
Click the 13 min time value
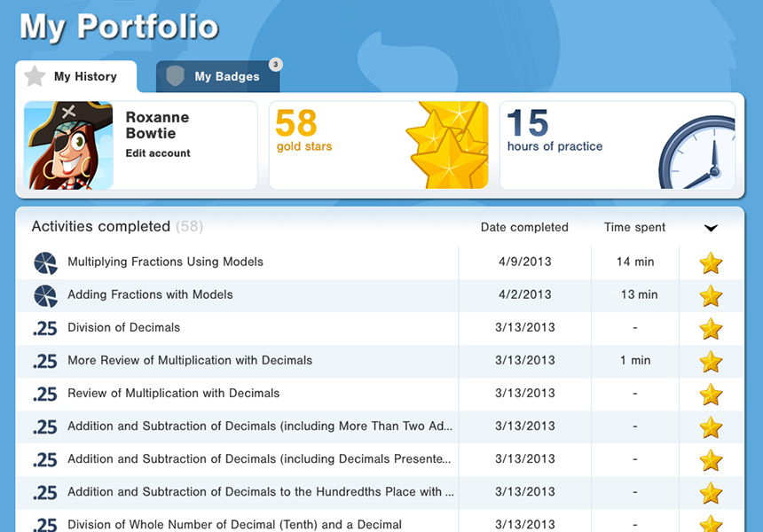[x=639, y=294]
